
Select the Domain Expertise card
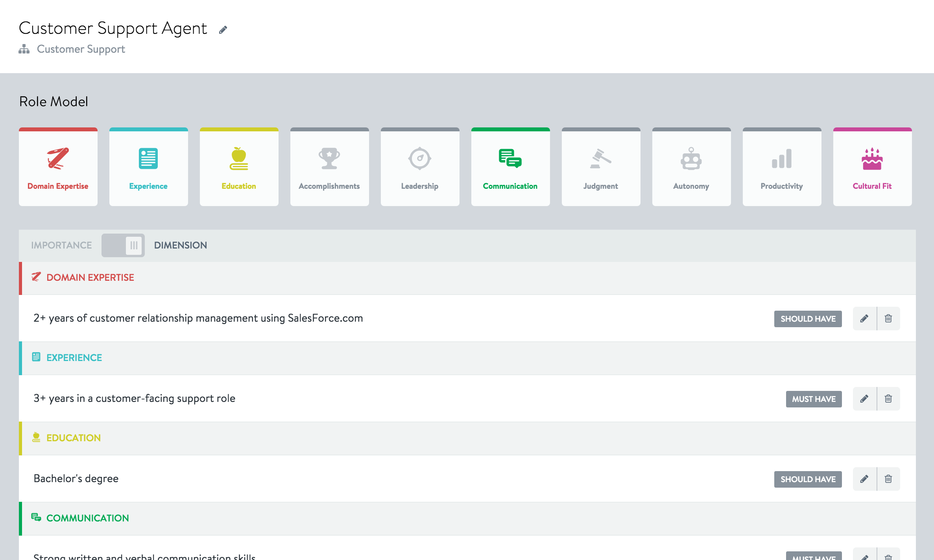click(x=58, y=167)
